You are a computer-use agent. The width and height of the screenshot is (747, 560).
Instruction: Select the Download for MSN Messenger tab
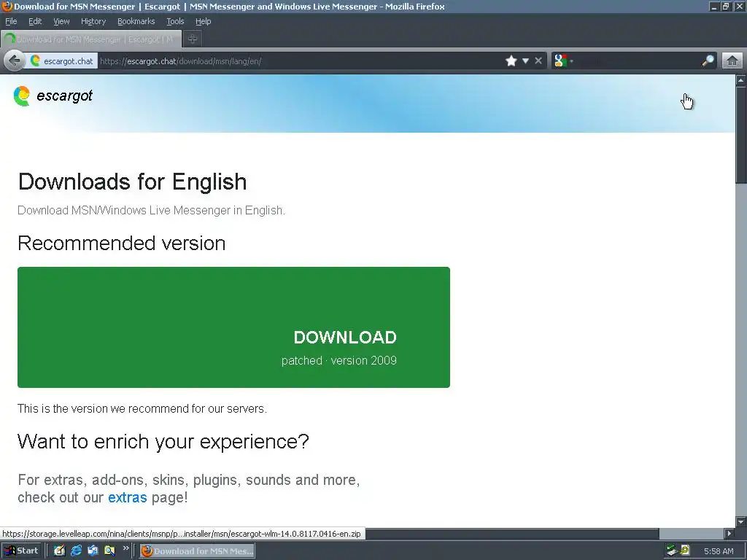pyautogui.click(x=91, y=39)
